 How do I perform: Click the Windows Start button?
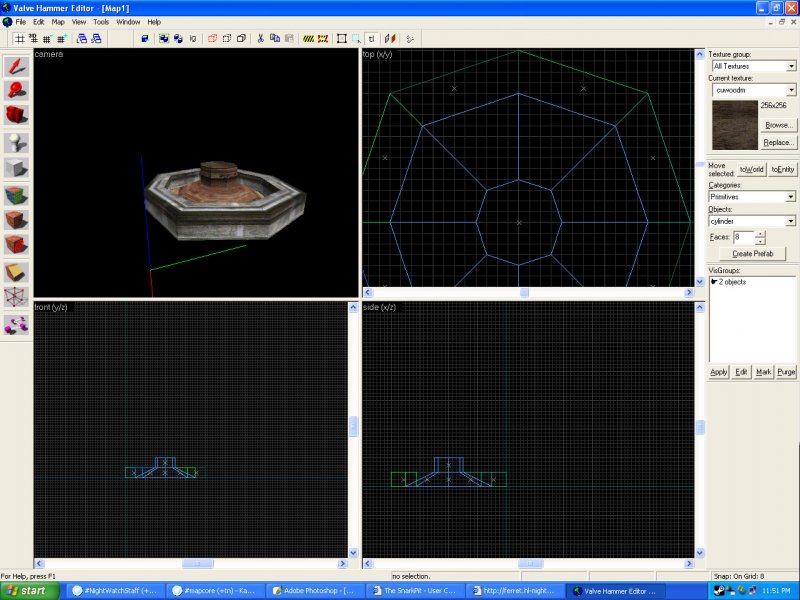point(32,590)
